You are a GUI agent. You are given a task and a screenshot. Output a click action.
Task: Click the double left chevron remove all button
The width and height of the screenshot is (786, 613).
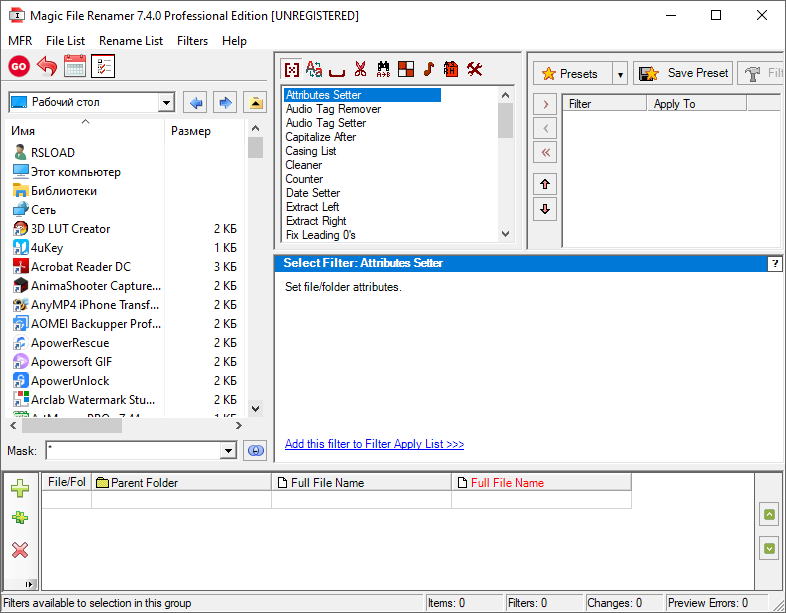(x=545, y=152)
